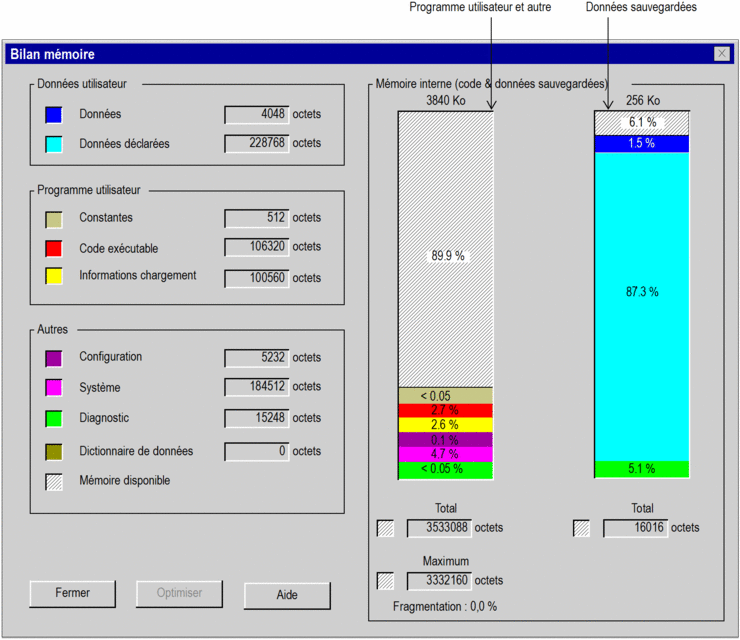Image resolution: width=740 pixels, height=640 pixels.
Task: Click the Bilan mémoire title bar text
Action: point(52,55)
